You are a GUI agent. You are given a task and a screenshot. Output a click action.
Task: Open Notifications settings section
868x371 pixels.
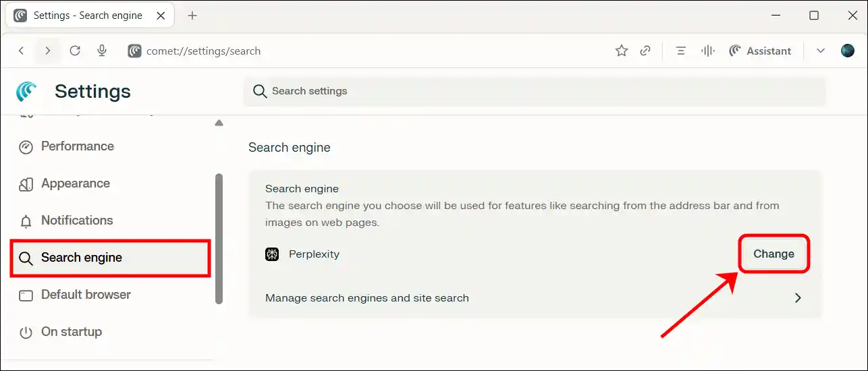(76, 221)
